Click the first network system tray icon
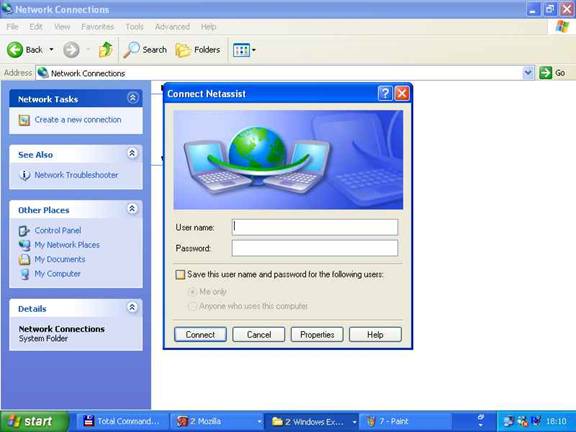This screenshot has width=576, height=432. click(x=509, y=421)
